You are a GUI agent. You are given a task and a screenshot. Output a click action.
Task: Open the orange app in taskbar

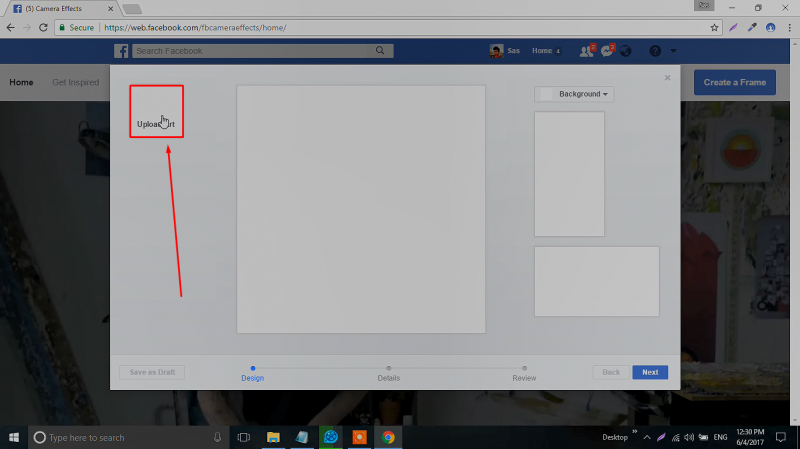360,438
